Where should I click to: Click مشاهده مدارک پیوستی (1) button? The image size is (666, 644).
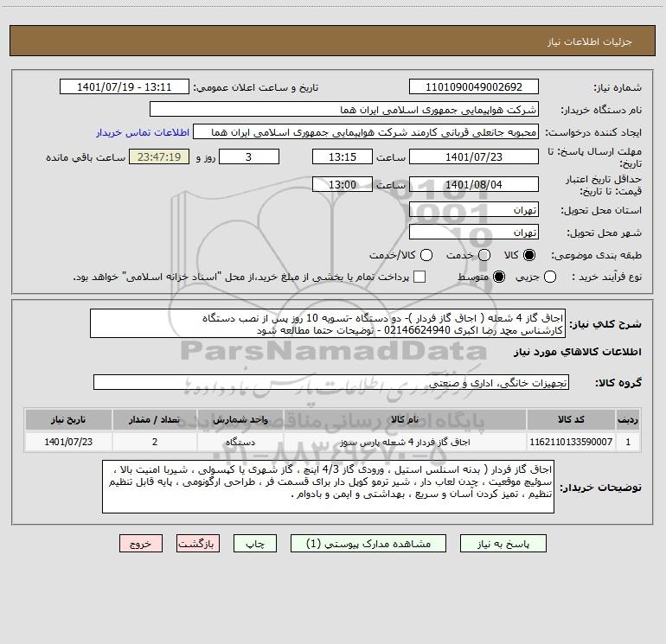(x=368, y=544)
